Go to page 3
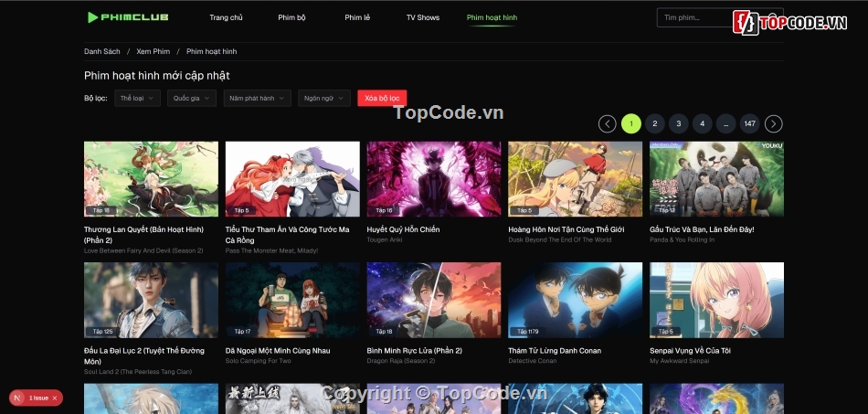Screen dimensions: 868x414 tap(679, 124)
